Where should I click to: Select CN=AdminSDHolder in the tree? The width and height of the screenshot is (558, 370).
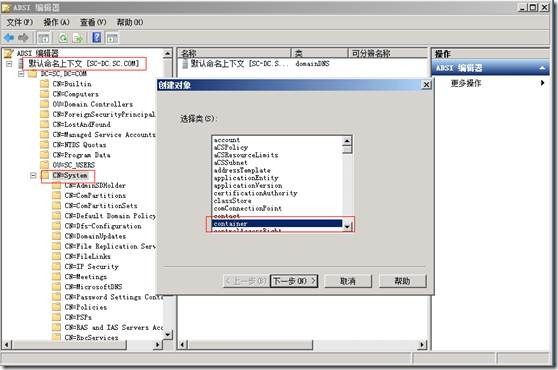(95, 186)
